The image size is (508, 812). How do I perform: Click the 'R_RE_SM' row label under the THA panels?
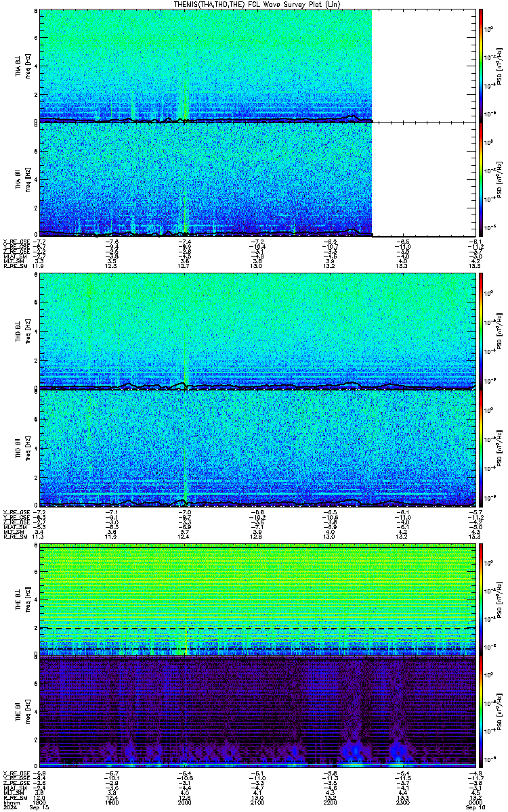click(15, 266)
